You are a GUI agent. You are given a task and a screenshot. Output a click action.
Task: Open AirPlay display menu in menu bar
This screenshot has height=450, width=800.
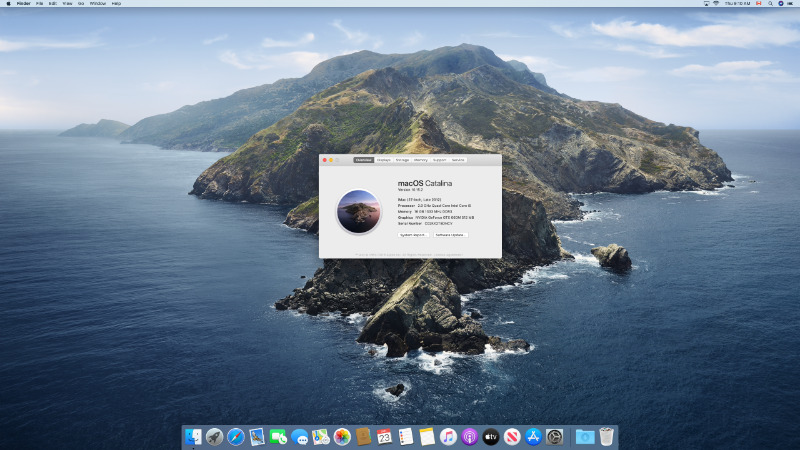click(x=706, y=3)
